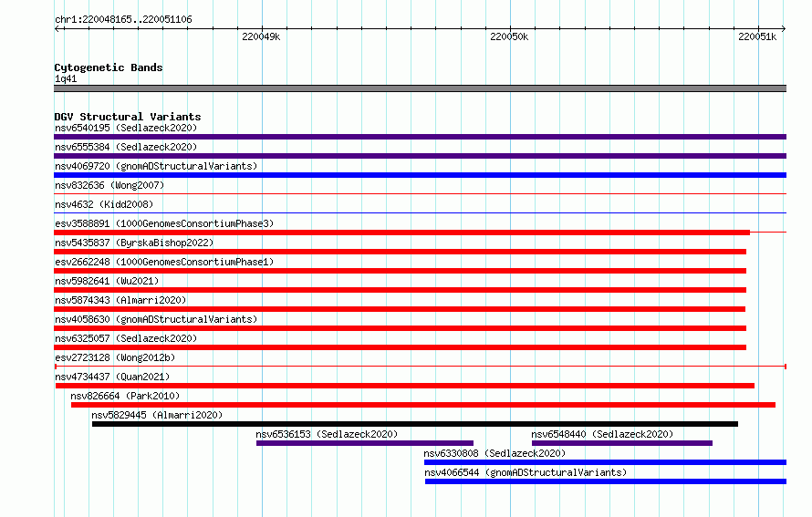The image size is (812, 517).
Task: Open the Cytogenetic Bands track title
Action: (109, 67)
